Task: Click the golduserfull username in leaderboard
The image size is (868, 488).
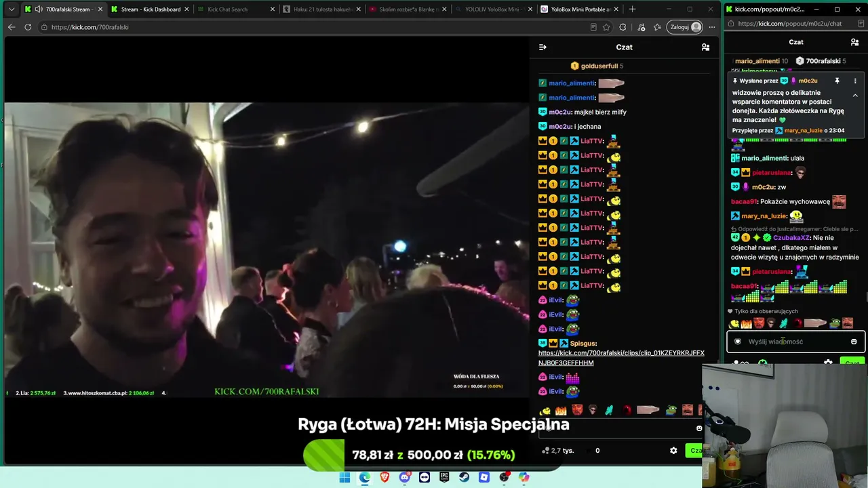Action: click(599, 66)
